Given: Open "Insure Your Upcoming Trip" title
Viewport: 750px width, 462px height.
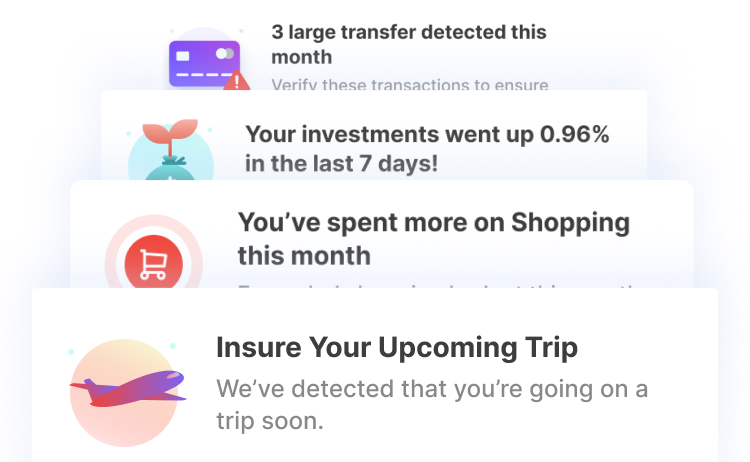Looking at the screenshot, I should pos(397,347).
